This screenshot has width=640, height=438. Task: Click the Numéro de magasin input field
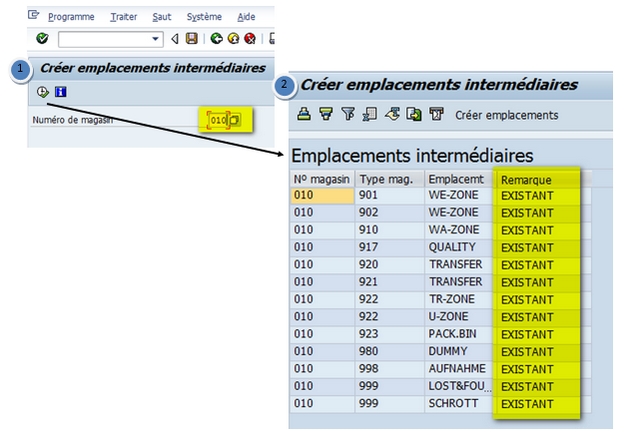pyautogui.click(x=217, y=120)
